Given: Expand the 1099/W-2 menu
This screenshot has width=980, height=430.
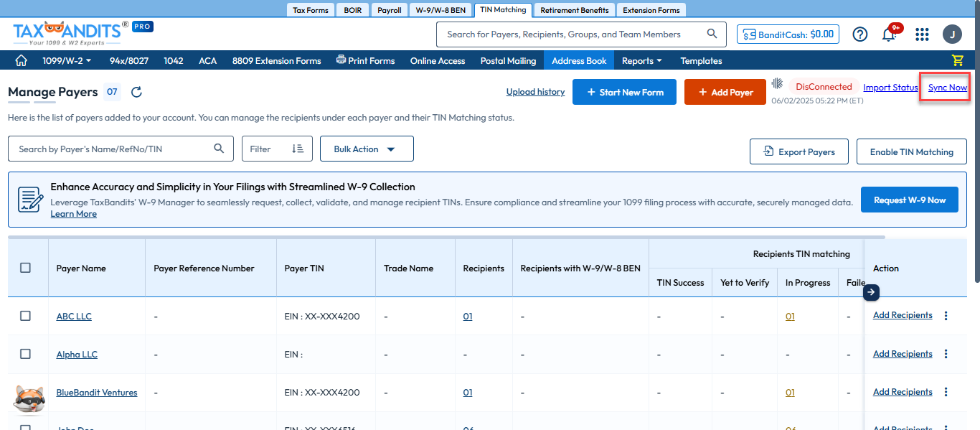Looking at the screenshot, I should tap(68, 61).
